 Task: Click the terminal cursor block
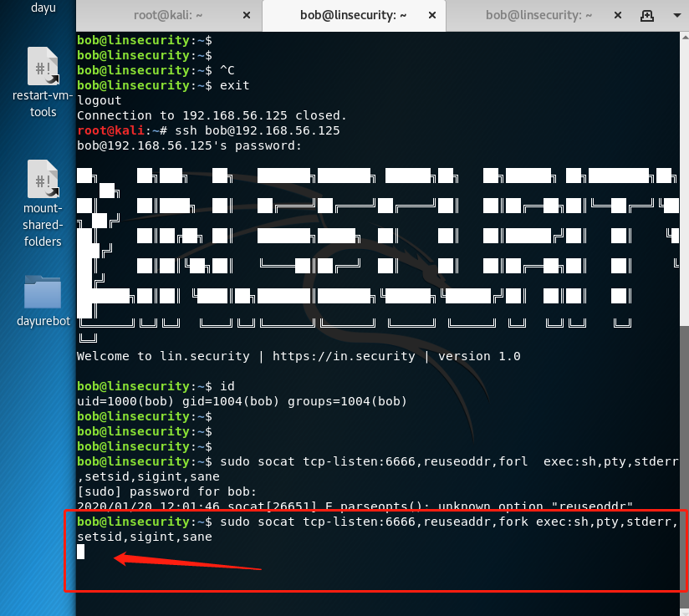click(x=80, y=552)
